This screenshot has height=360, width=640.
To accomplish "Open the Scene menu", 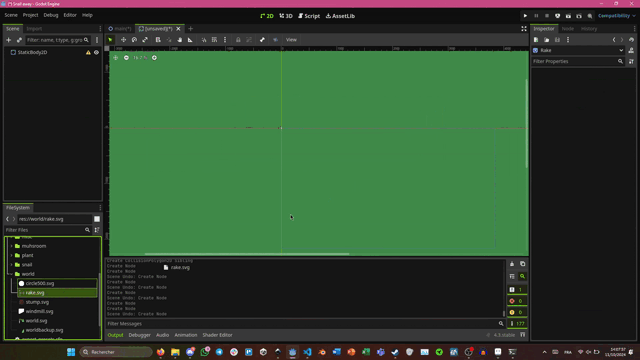I will pyautogui.click(x=11, y=15).
